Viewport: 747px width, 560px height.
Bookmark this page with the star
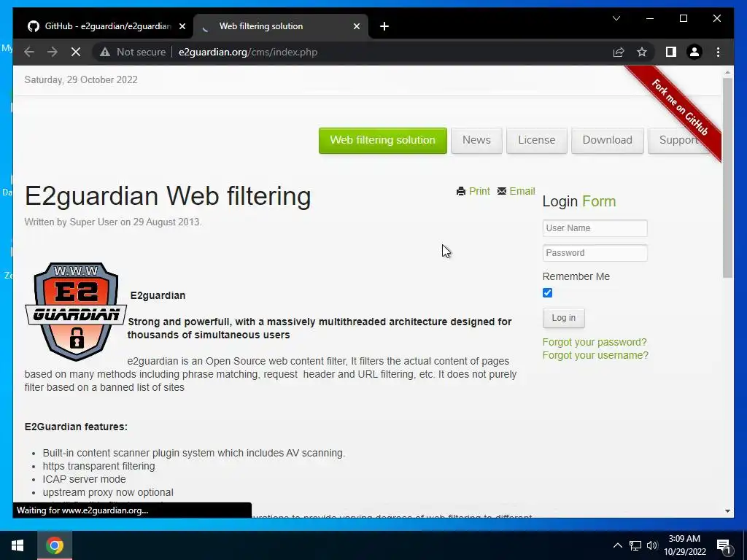tap(642, 52)
